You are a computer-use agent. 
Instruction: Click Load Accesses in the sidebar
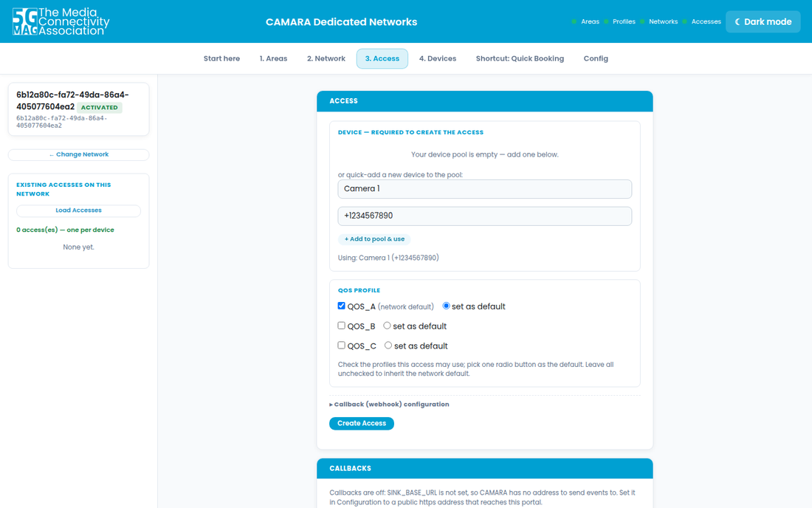click(x=79, y=210)
